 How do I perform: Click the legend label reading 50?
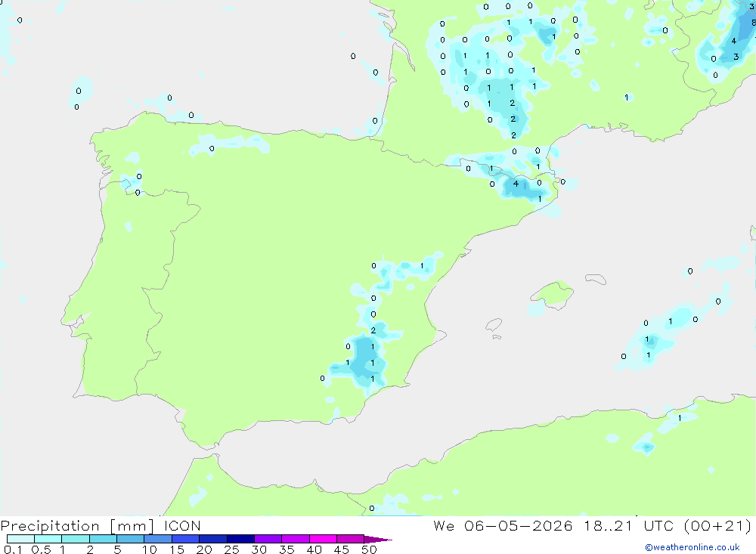click(x=369, y=549)
